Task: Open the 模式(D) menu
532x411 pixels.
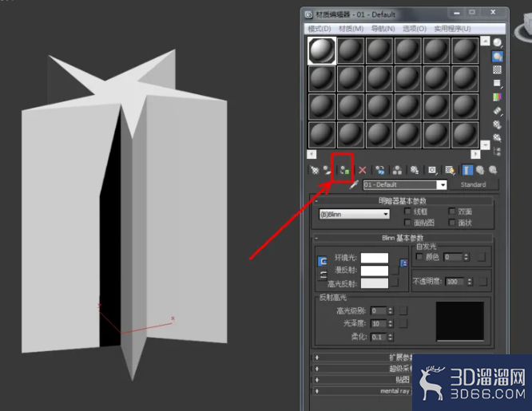Action: [x=320, y=29]
